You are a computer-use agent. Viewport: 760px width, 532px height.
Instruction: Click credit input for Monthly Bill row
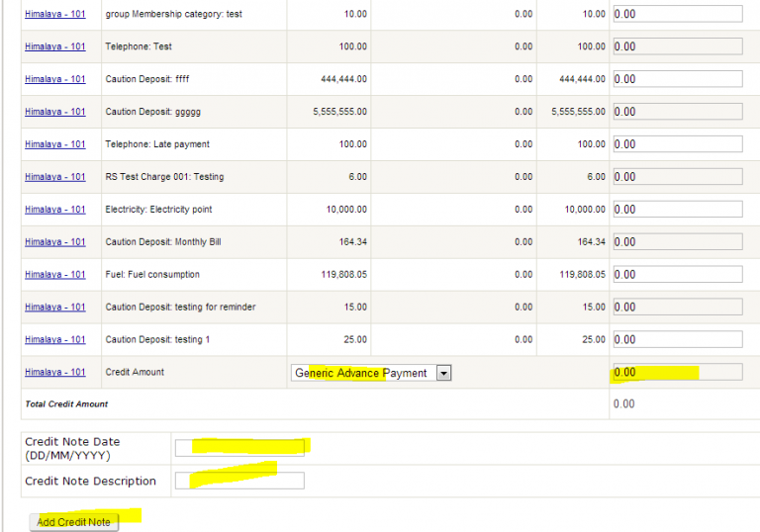click(678, 242)
